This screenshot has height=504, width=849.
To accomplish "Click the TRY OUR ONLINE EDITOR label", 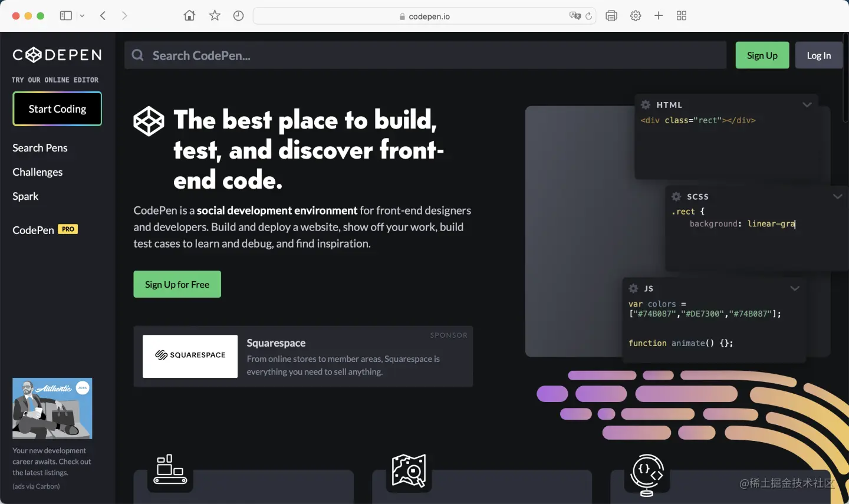I will pyautogui.click(x=55, y=80).
